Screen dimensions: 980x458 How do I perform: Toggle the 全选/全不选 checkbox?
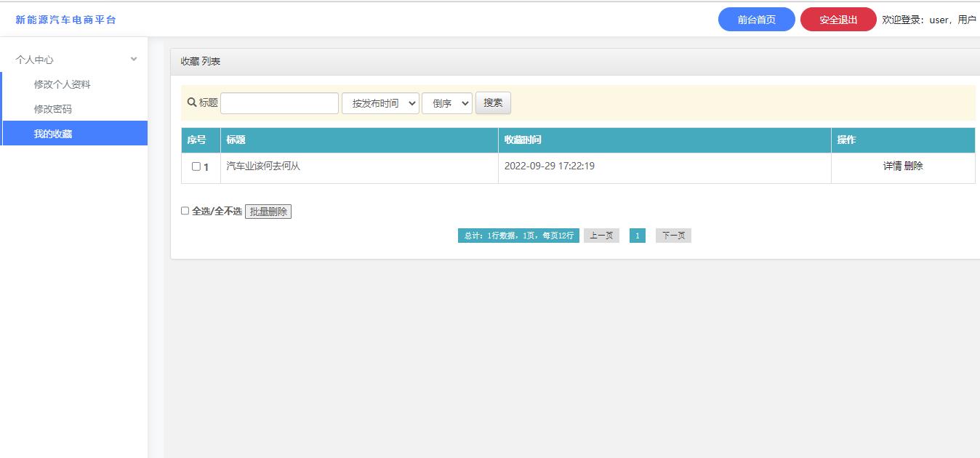click(185, 211)
